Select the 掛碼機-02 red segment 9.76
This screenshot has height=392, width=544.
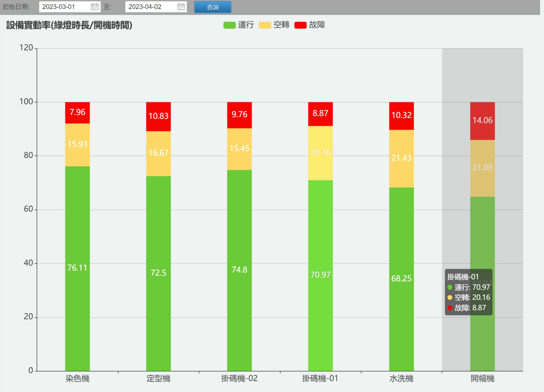point(239,115)
